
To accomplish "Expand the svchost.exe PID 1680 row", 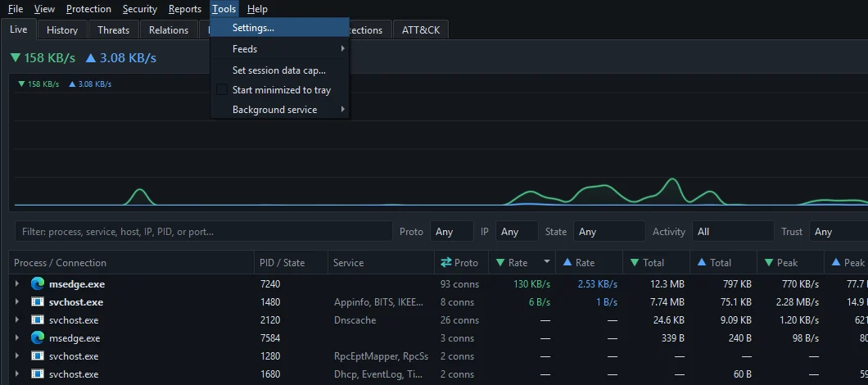I will click(17, 374).
